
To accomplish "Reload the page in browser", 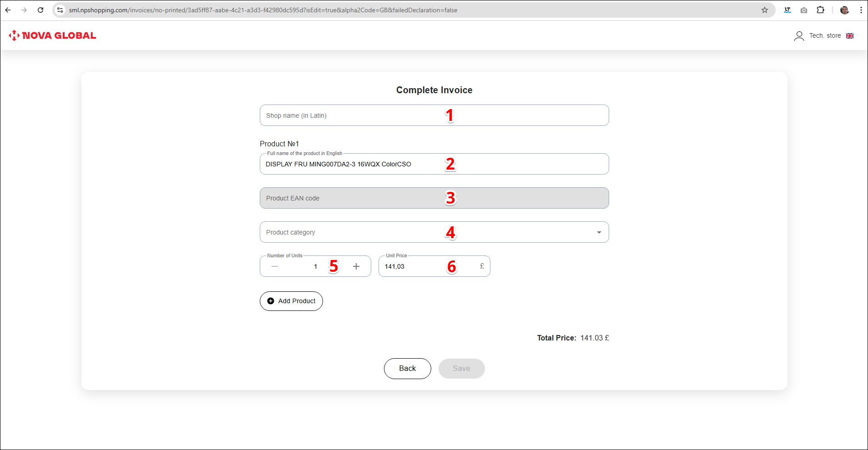I will (40, 10).
